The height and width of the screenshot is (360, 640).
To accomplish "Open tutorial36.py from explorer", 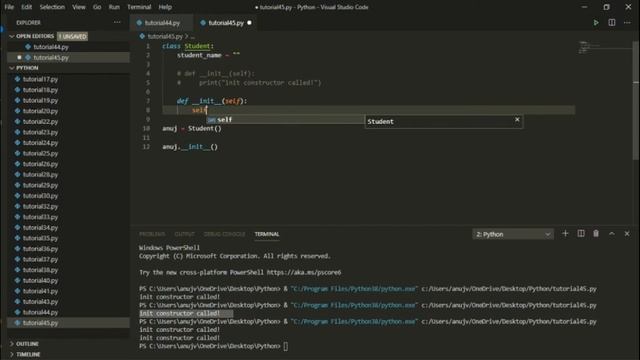I will coord(40,249).
